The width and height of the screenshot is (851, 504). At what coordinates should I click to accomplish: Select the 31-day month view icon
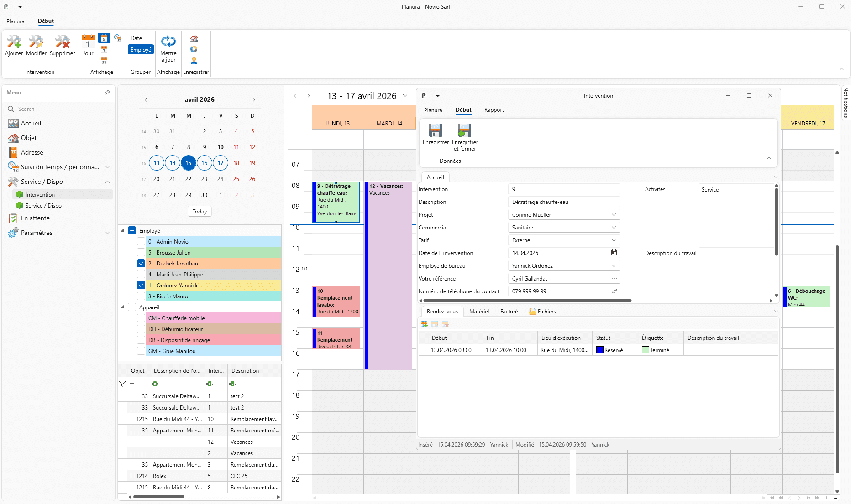pos(104,61)
